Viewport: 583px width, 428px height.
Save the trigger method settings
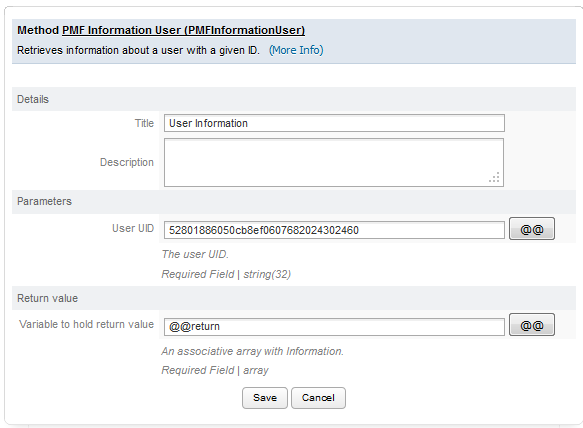tap(265, 398)
